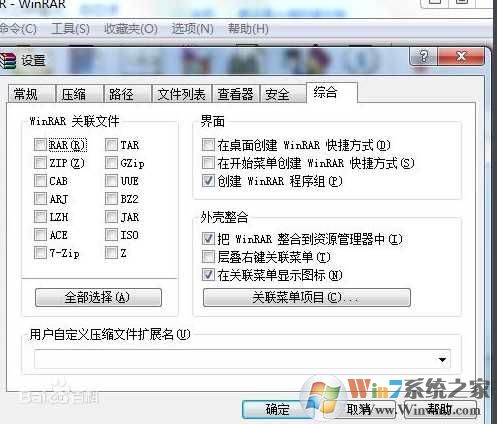Check the ACE file association

pos(40,235)
